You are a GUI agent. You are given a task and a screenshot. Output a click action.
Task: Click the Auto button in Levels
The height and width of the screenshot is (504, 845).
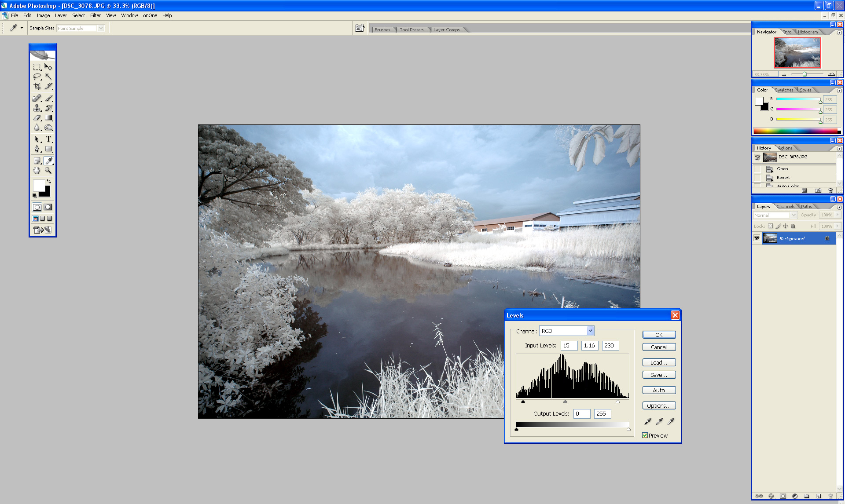pos(658,390)
